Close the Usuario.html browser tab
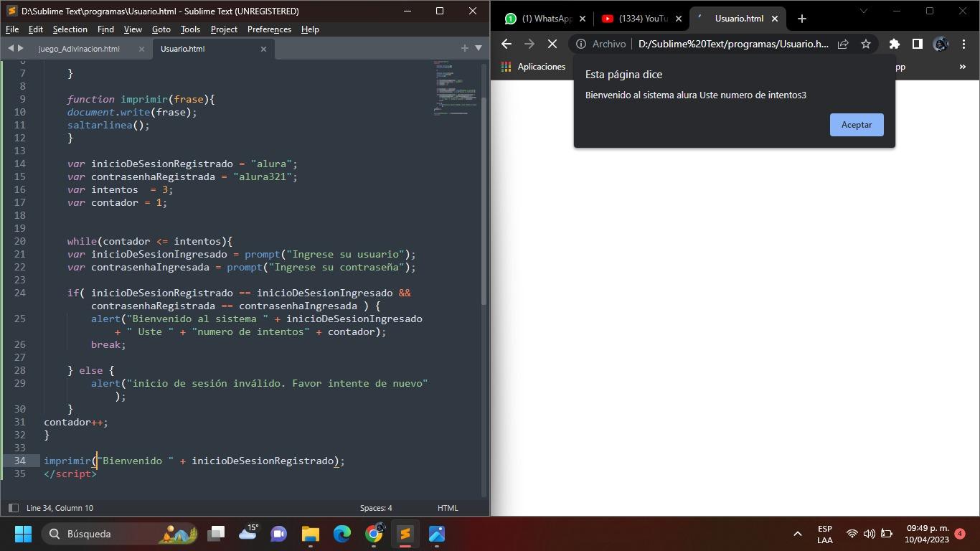This screenshot has width=980, height=551. (x=775, y=19)
